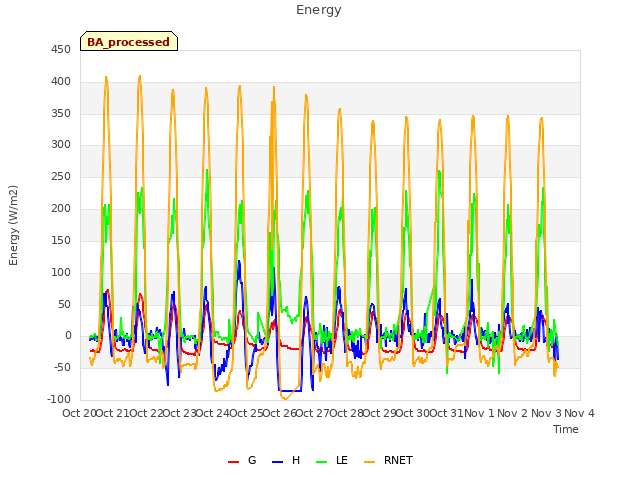Click the 350 y-axis tick label
This screenshot has height=480, width=640.
[61, 113]
